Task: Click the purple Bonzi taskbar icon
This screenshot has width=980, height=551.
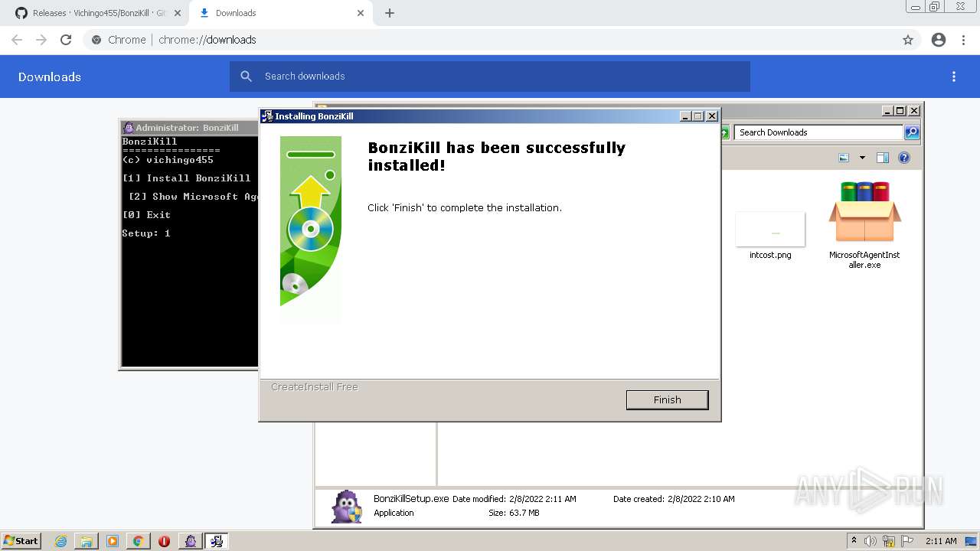Action: (191, 541)
